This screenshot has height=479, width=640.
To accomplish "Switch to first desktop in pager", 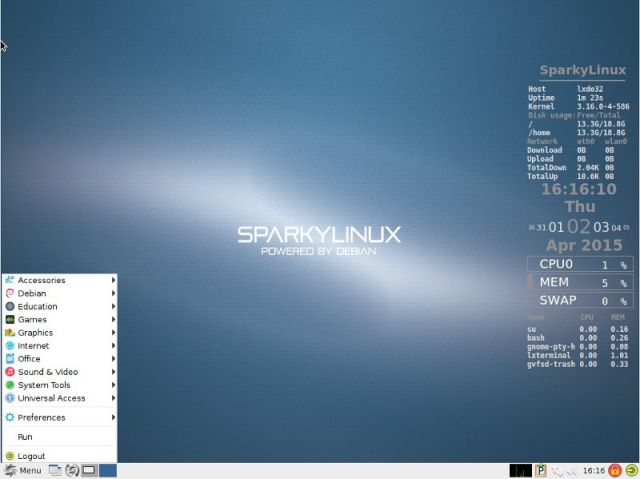I will 89,470.
